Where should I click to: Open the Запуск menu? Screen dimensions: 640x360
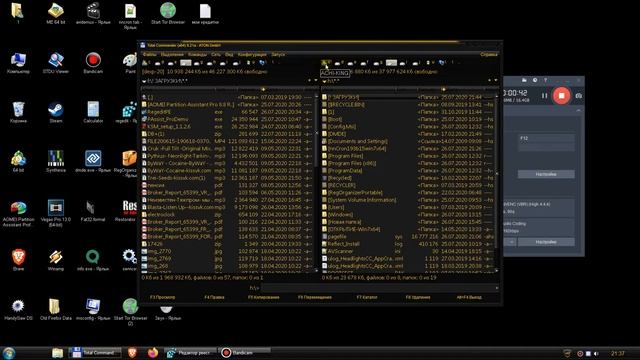pyautogui.click(x=278, y=54)
